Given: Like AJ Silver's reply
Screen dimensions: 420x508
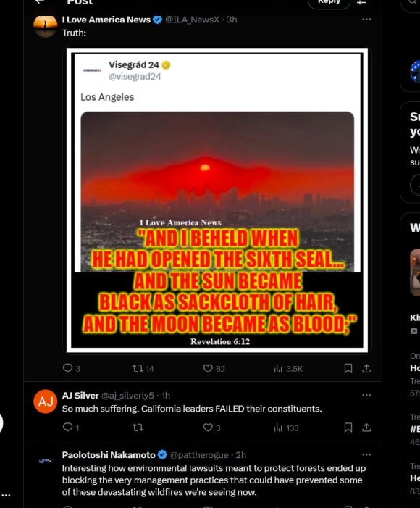Looking at the screenshot, I should [211, 428].
